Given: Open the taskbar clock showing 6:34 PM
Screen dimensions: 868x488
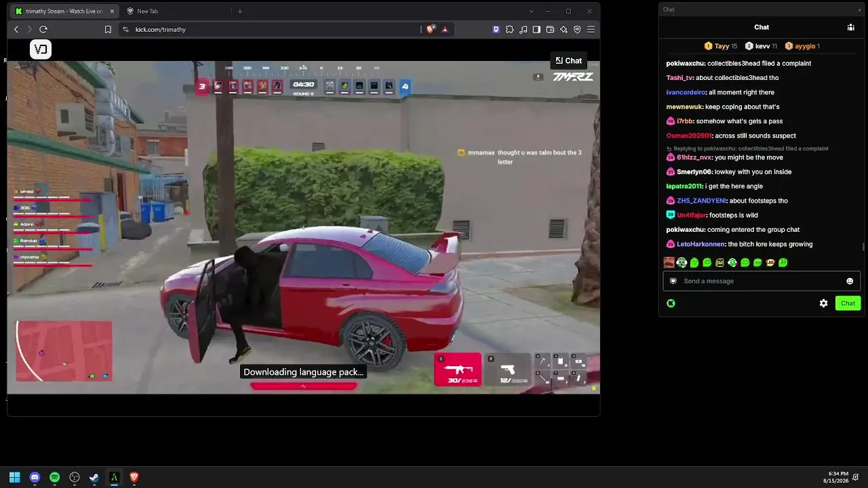Looking at the screenshot, I should click(x=835, y=477).
